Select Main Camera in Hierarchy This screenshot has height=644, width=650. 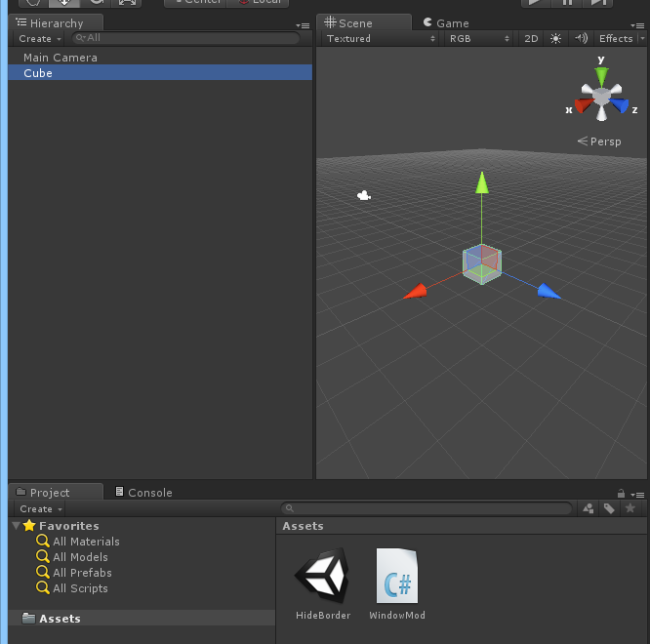(61, 58)
